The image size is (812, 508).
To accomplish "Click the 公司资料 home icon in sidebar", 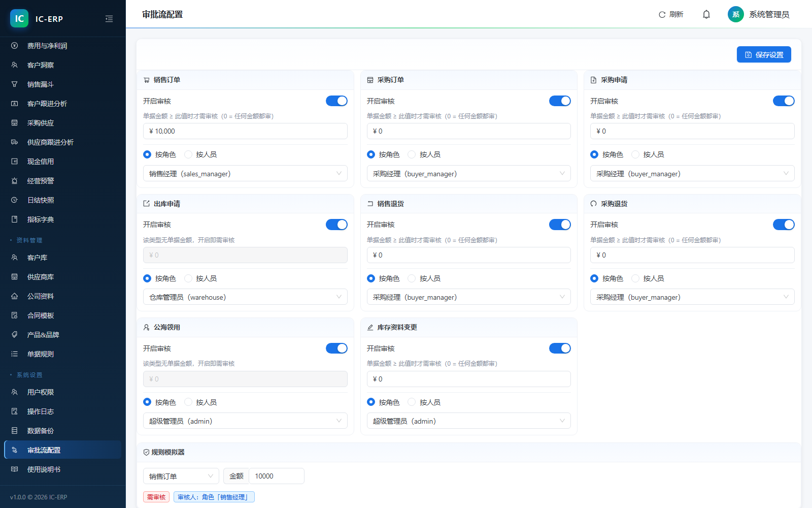I will click(15, 296).
